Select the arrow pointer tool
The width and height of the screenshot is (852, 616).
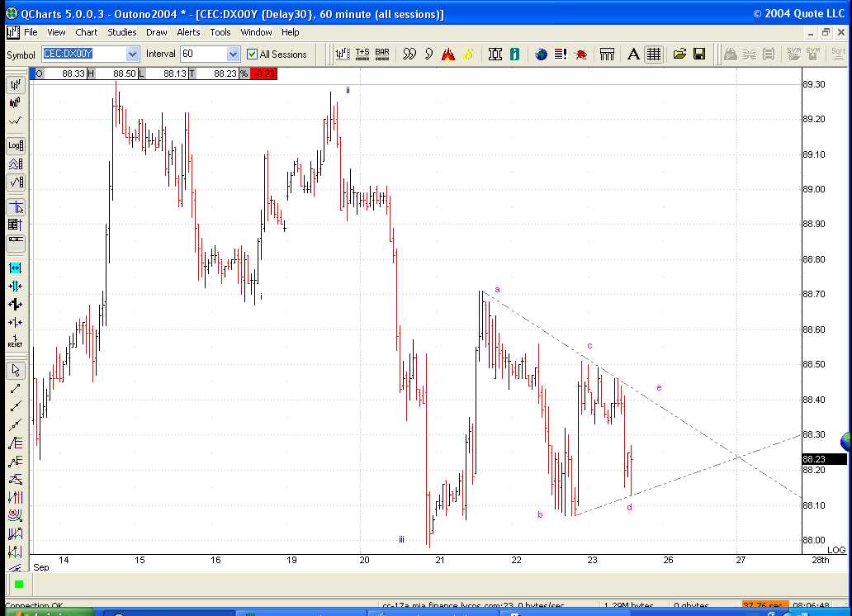point(15,370)
